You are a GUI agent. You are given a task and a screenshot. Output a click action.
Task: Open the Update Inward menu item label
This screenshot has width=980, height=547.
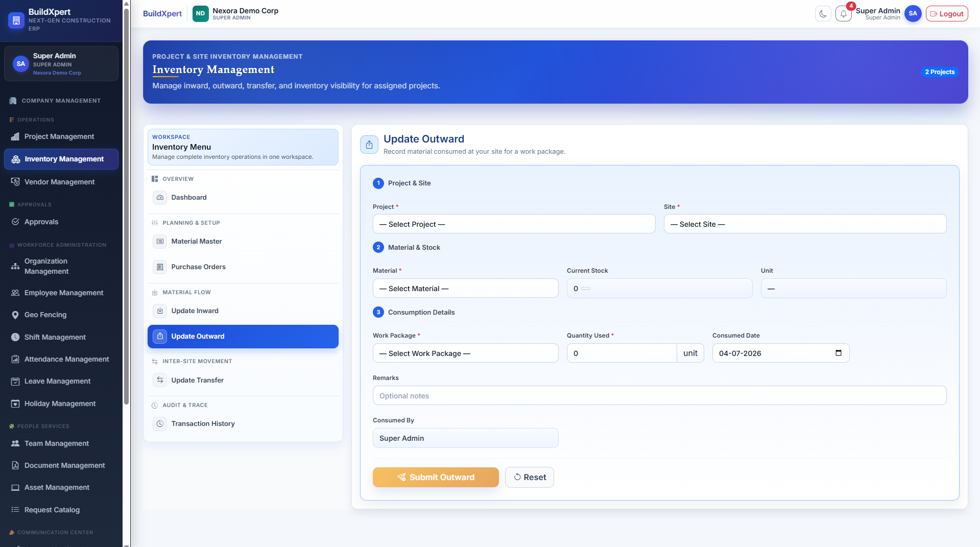click(195, 311)
